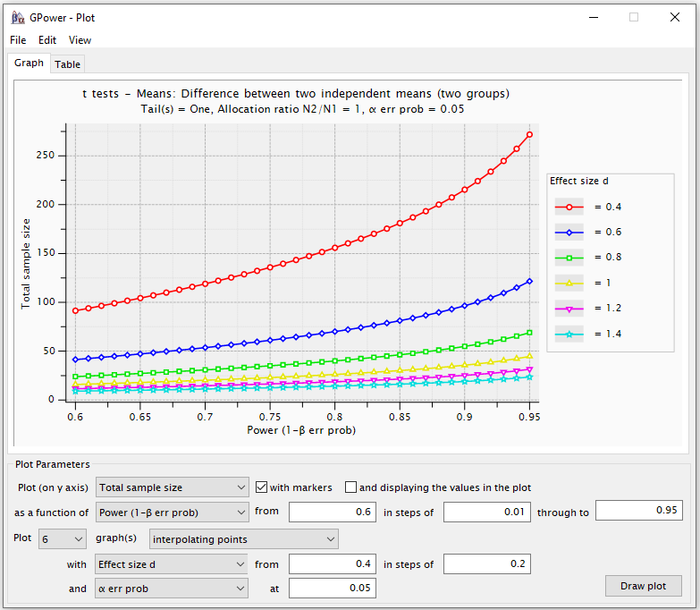
Task: Open the 'interpolating points' dropdown
Action: (244, 538)
